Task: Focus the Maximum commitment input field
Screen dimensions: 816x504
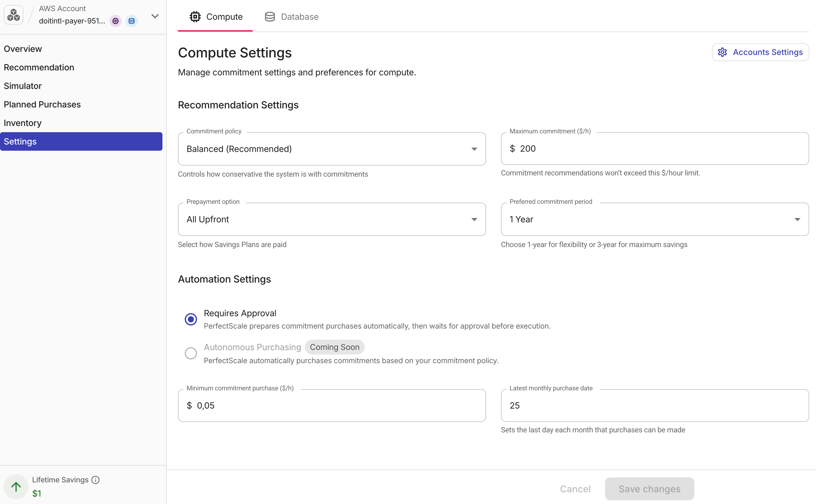Action: [x=655, y=149]
